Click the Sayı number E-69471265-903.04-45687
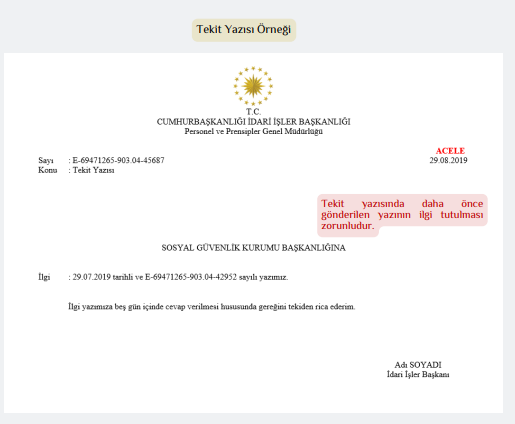Image resolution: width=515 pixels, height=424 pixels. click(119, 160)
